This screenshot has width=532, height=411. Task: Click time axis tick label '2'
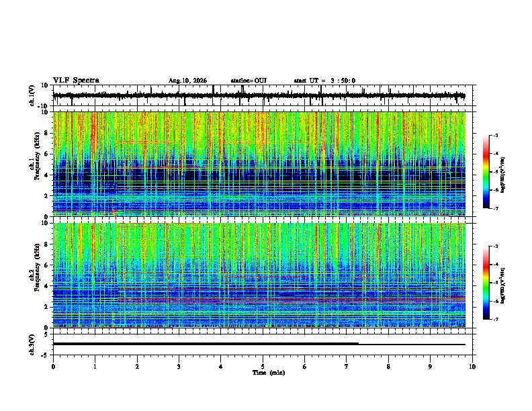137,367
